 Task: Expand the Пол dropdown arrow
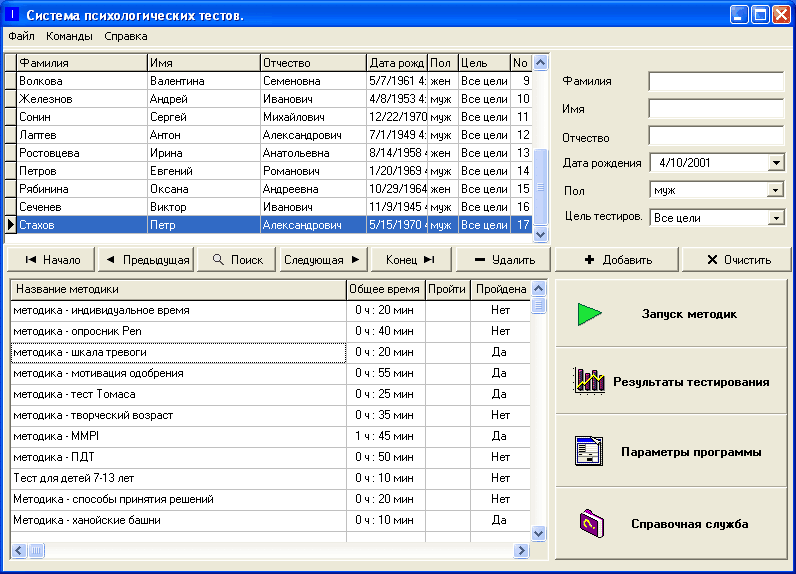[x=775, y=190]
